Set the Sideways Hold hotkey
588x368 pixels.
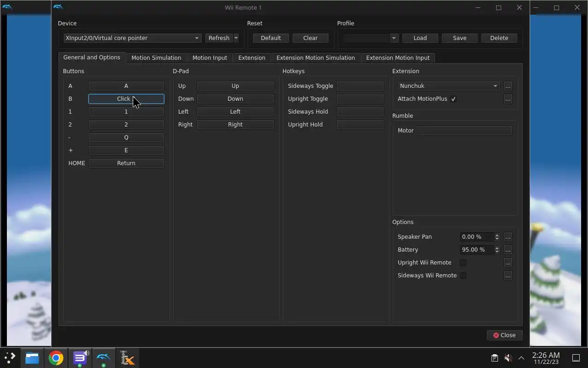360,112
